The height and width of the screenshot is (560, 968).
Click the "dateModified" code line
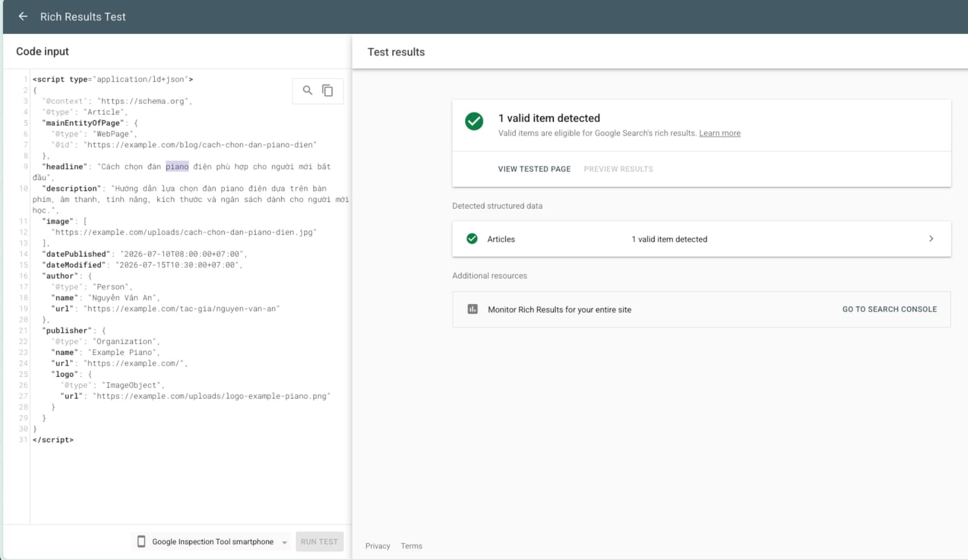click(x=142, y=265)
